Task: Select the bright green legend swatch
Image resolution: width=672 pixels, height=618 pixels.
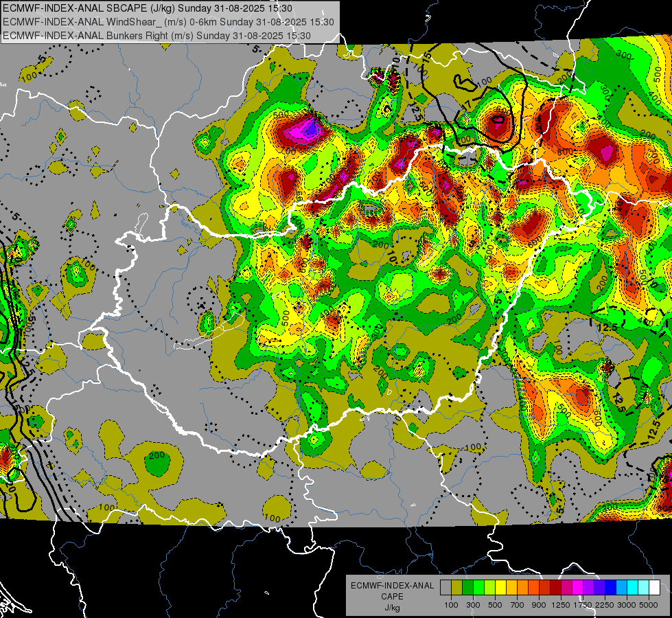Action: click(x=478, y=588)
